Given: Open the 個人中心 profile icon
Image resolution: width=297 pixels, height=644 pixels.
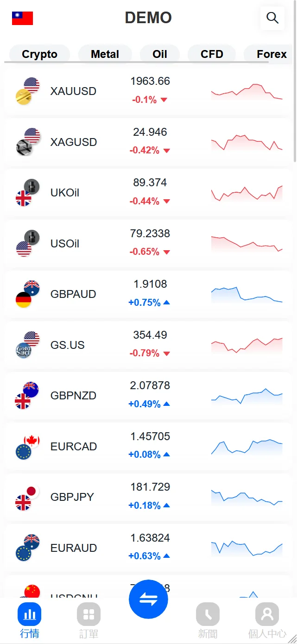Looking at the screenshot, I should point(267,614).
